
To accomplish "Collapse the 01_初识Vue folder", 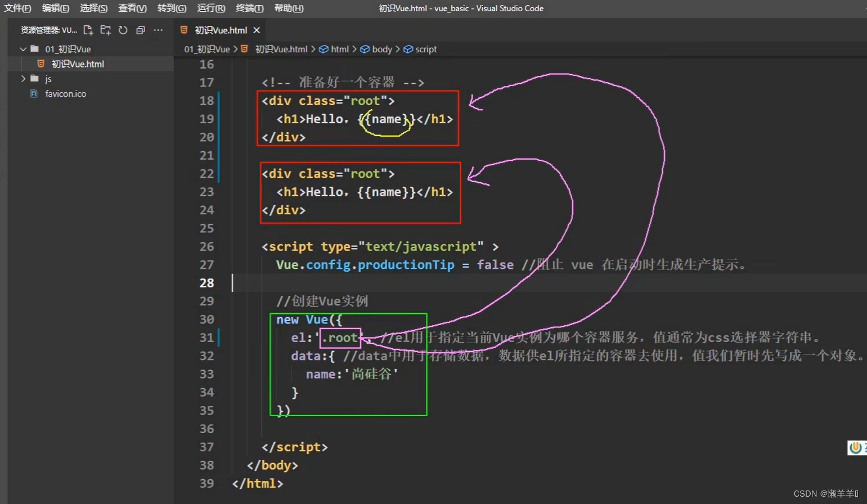I will coord(23,49).
